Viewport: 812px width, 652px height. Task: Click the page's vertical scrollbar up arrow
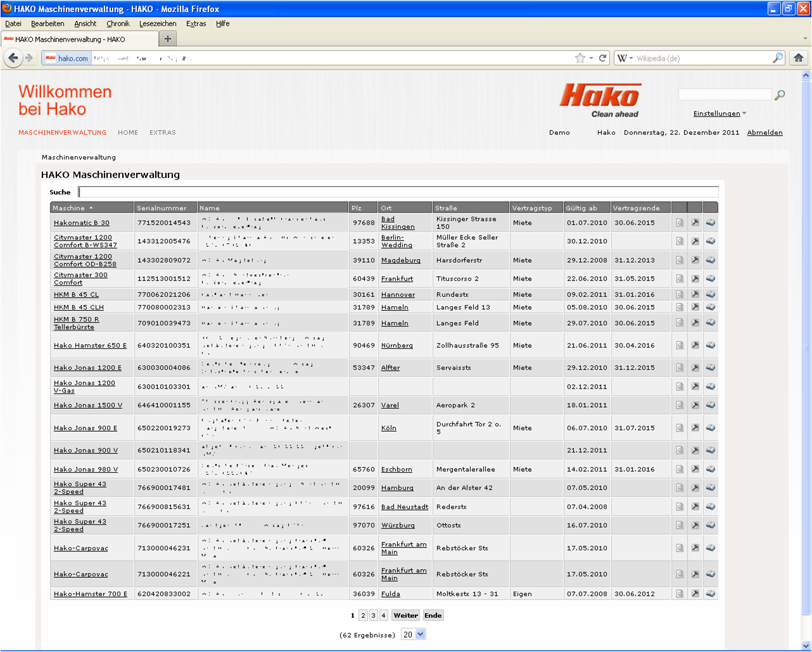[x=806, y=75]
